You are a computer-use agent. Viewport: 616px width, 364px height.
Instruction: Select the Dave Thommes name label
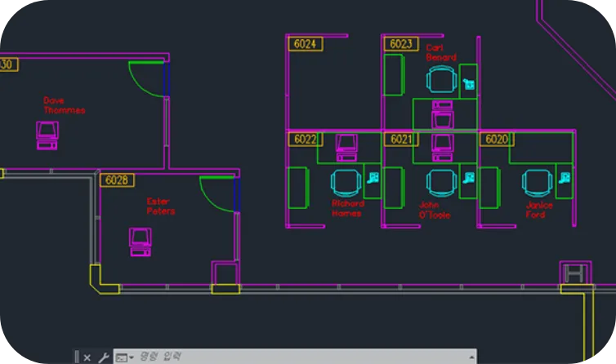point(64,105)
